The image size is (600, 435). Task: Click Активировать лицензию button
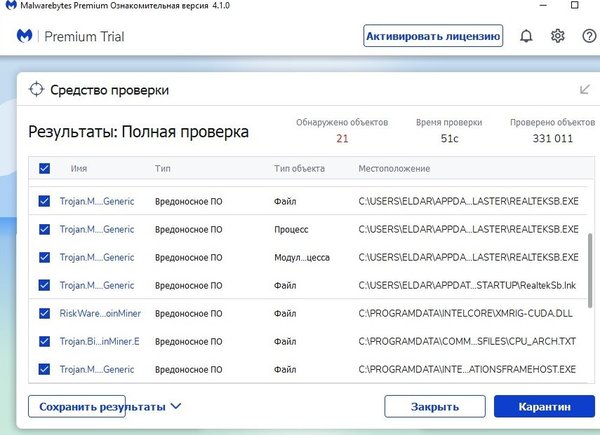click(x=433, y=36)
